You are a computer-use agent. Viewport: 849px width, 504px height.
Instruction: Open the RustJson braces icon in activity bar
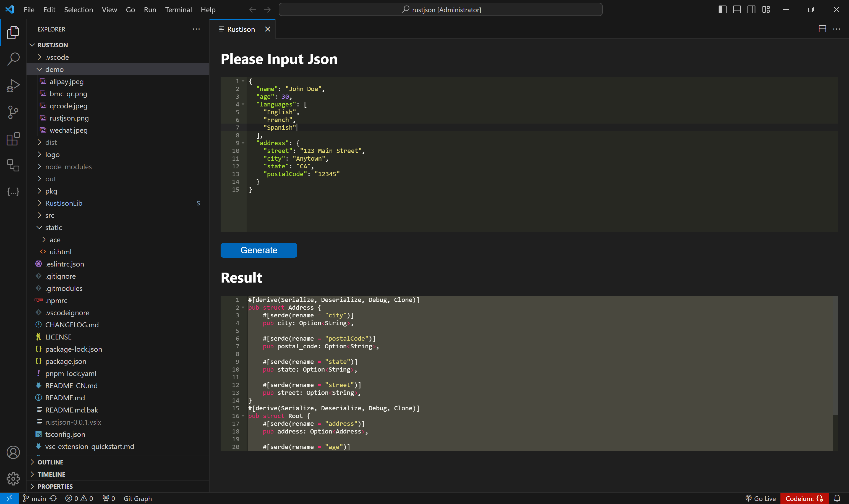pyautogui.click(x=13, y=192)
